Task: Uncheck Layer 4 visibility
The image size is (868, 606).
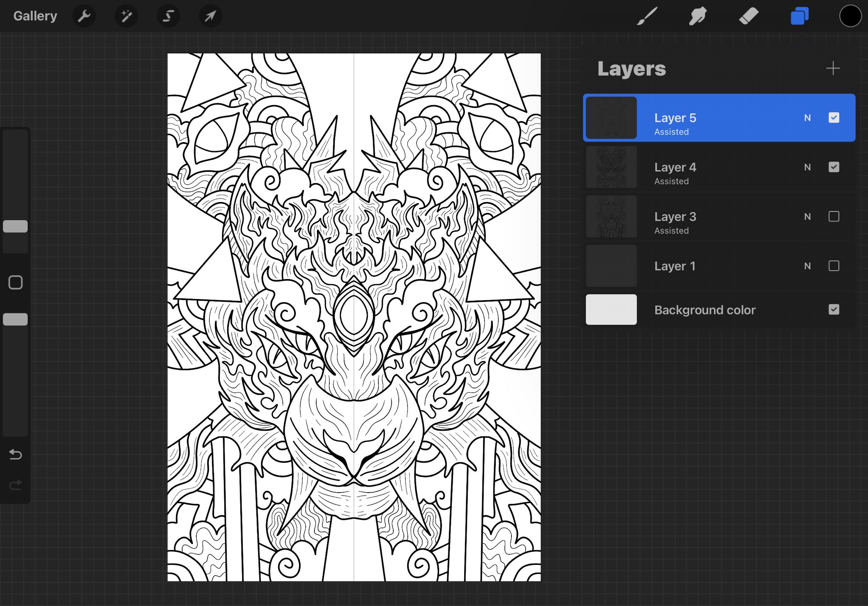Action: (x=833, y=167)
